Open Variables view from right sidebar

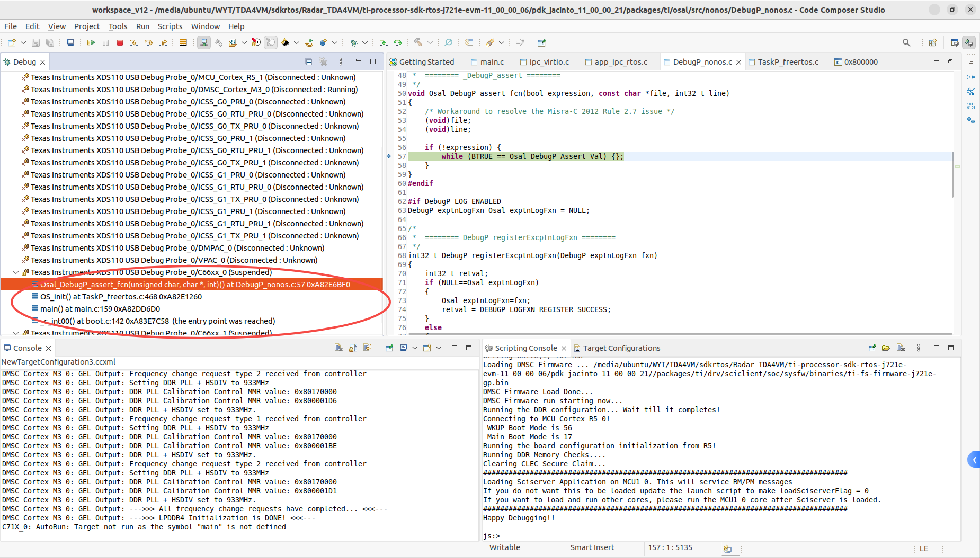(971, 77)
